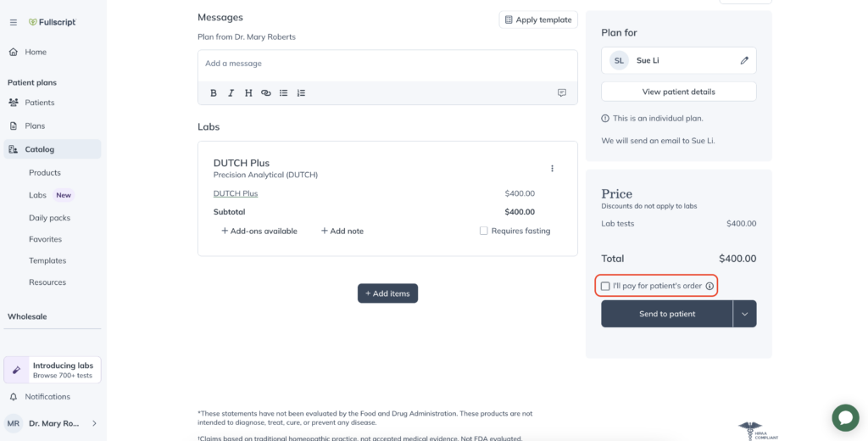The height and width of the screenshot is (441, 868).
Task: Click the Subtotal $400.00 value
Action: pos(520,212)
